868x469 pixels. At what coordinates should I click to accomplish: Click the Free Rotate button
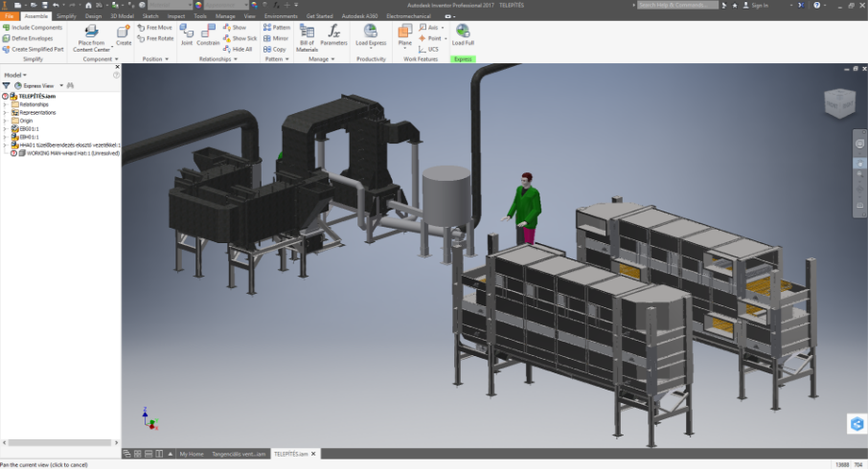[x=155, y=38]
